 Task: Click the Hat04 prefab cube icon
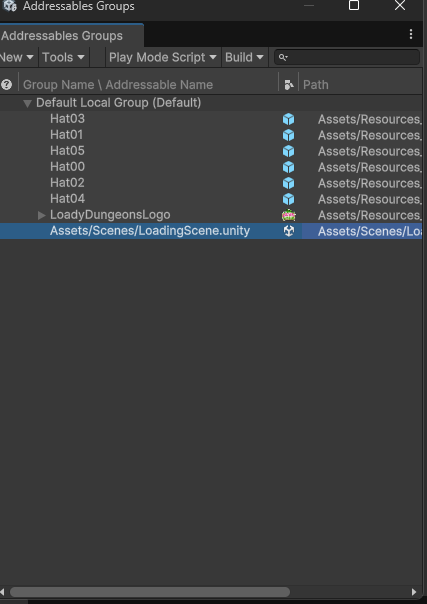288,199
